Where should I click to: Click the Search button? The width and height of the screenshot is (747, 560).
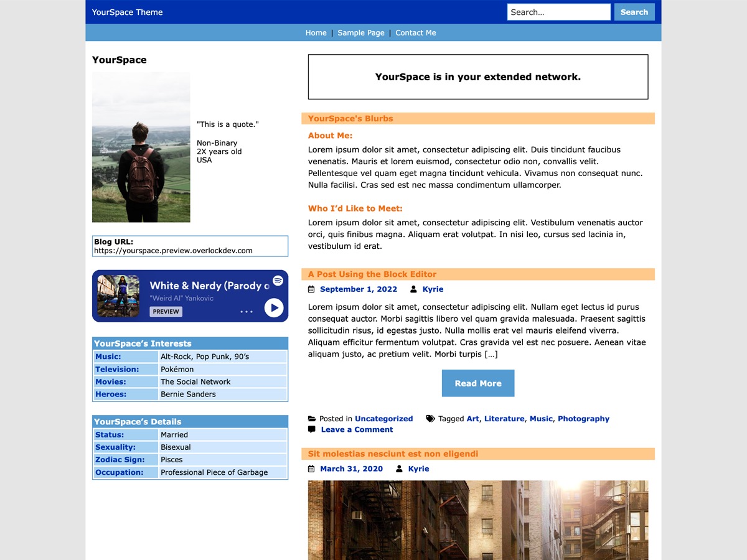pos(634,12)
